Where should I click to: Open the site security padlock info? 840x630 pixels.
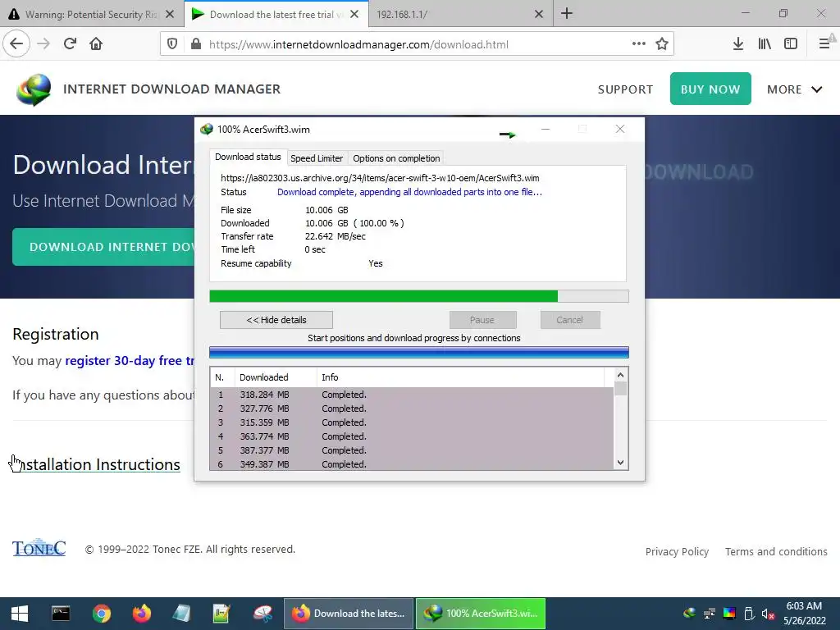pyautogui.click(x=195, y=44)
